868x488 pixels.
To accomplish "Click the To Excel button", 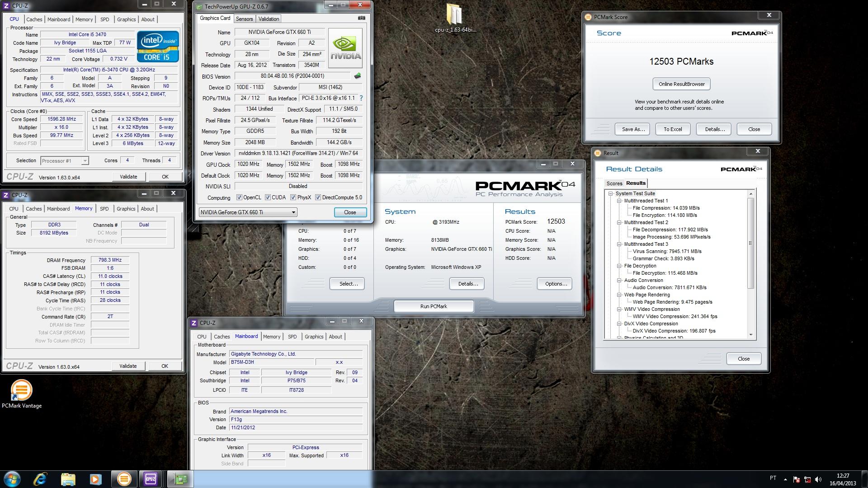I will tap(673, 129).
